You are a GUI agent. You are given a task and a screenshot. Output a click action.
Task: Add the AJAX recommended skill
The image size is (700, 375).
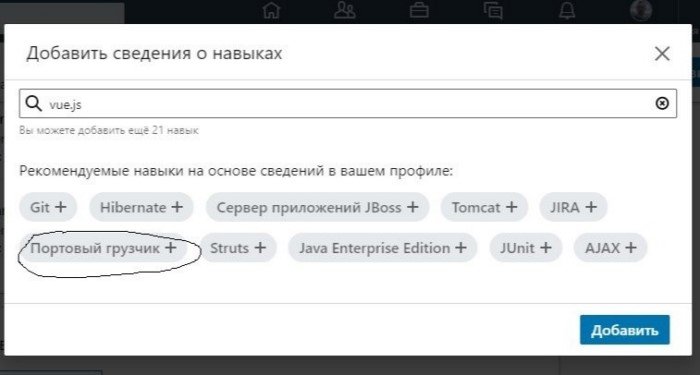point(610,248)
